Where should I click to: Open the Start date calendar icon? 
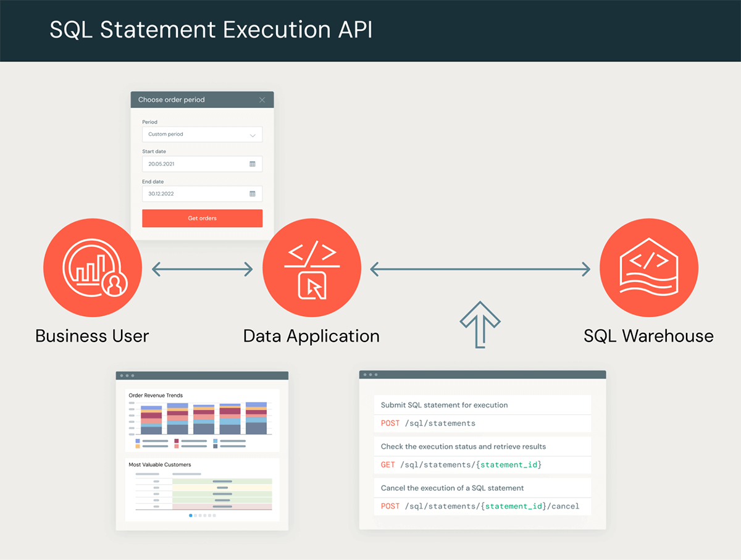(252, 164)
